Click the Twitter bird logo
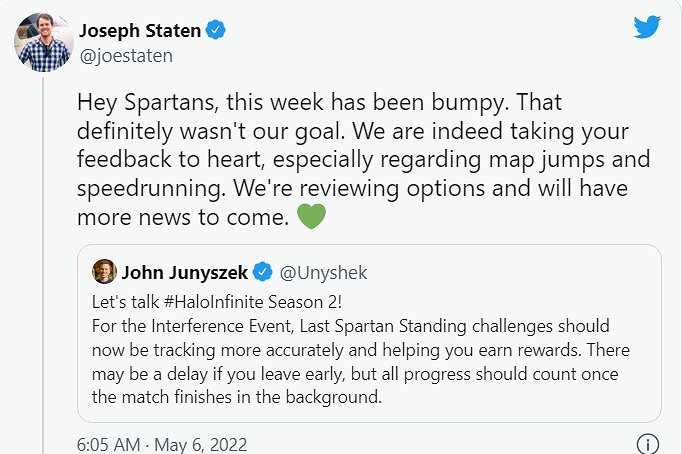Image resolution: width=682 pixels, height=454 pixels. 648,28
